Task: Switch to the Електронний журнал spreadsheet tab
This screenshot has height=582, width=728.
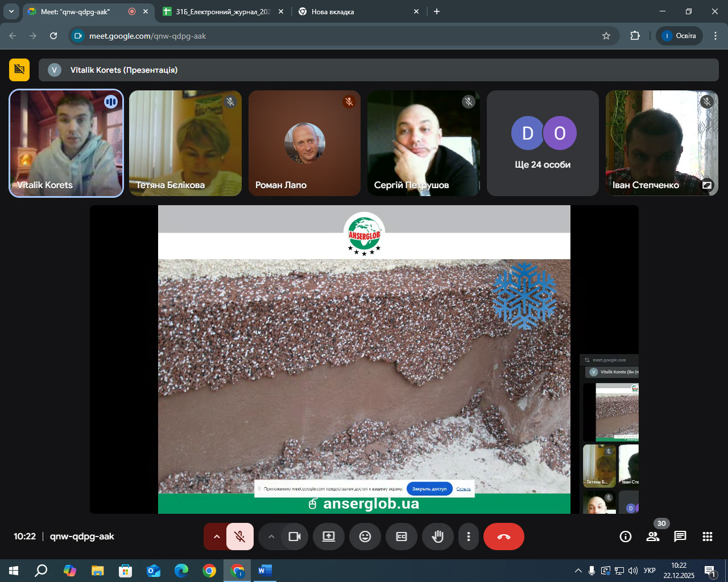Action: click(x=223, y=11)
